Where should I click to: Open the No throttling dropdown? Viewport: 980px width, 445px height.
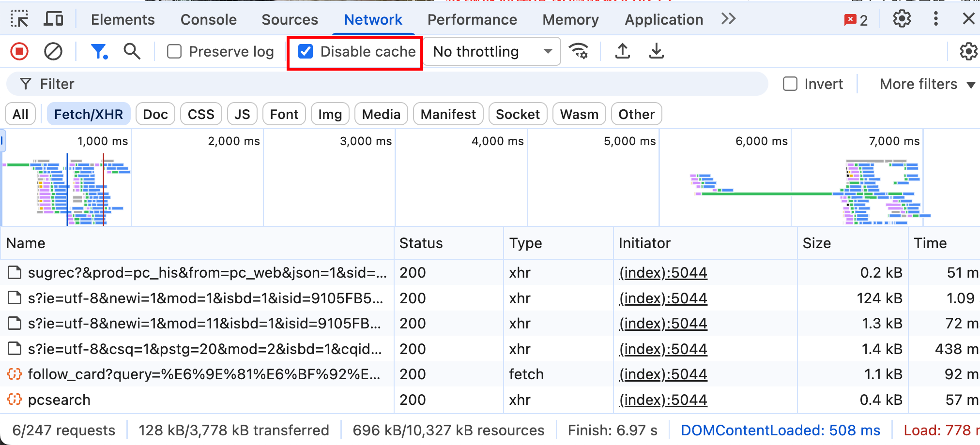(492, 51)
